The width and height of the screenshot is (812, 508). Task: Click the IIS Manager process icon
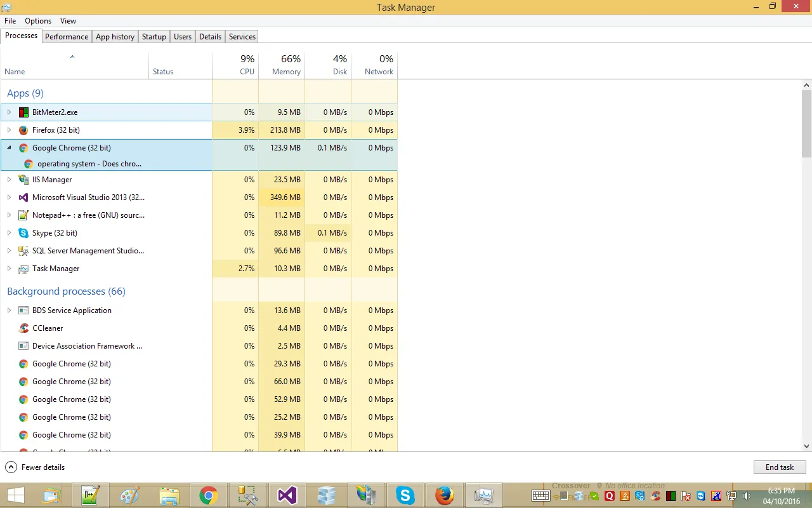point(23,180)
